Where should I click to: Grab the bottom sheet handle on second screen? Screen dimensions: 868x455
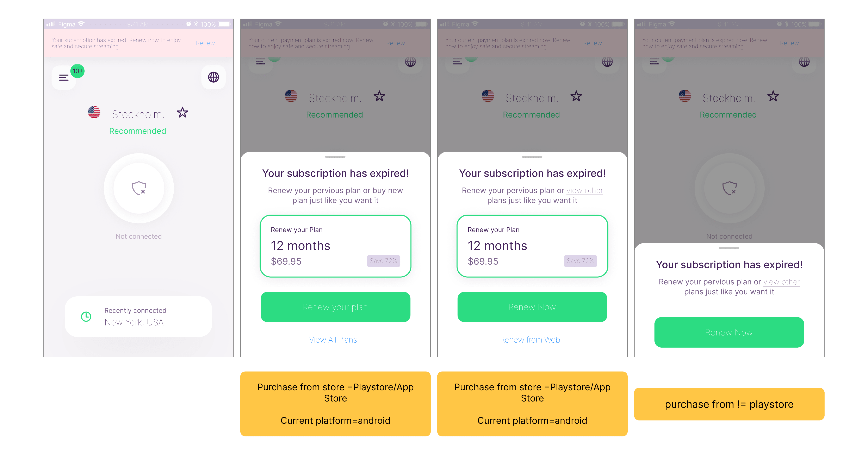tap(335, 157)
